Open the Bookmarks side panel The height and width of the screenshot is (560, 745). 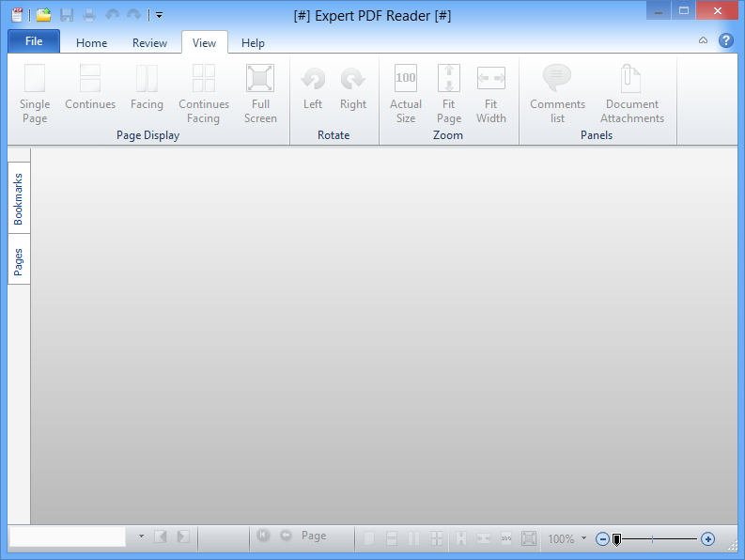pos(19,198)
